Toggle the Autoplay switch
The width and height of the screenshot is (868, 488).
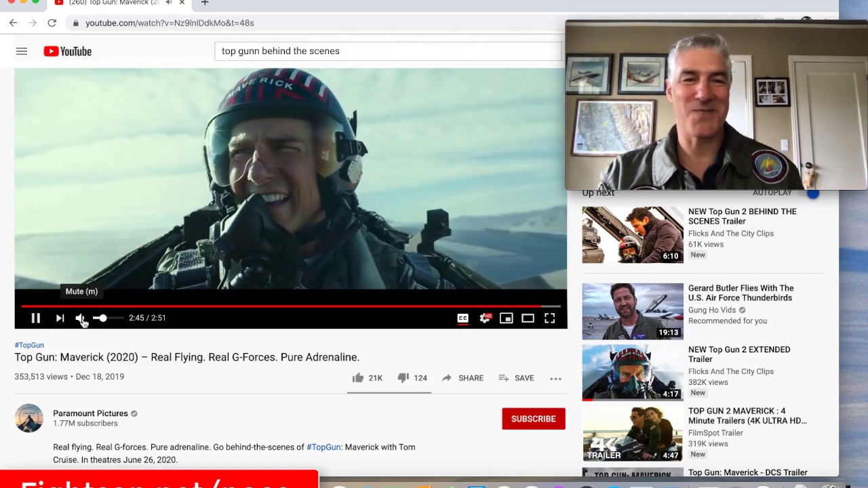pos(813,193)
